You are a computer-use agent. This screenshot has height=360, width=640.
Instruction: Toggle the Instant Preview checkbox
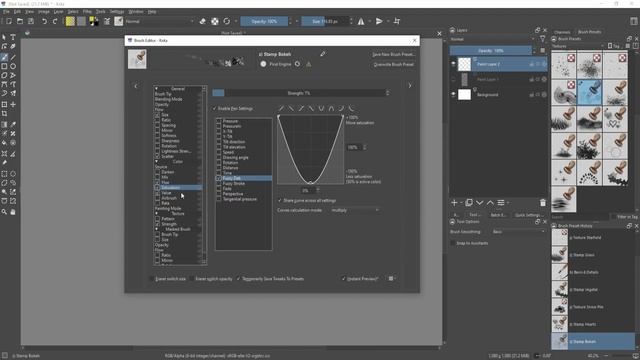tap(343, 279)
